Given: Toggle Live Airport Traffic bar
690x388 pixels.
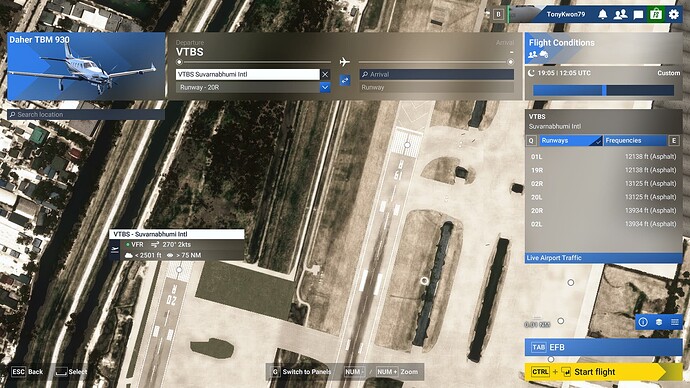Looking at the screenshot, I should tap(603, 258).
